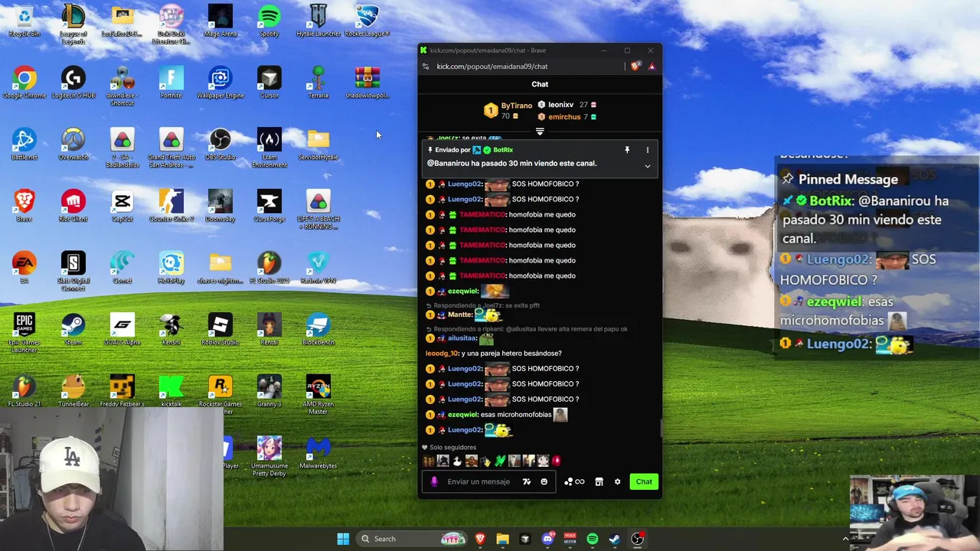Open File Explorer from the taskbar

pos(502,539)
